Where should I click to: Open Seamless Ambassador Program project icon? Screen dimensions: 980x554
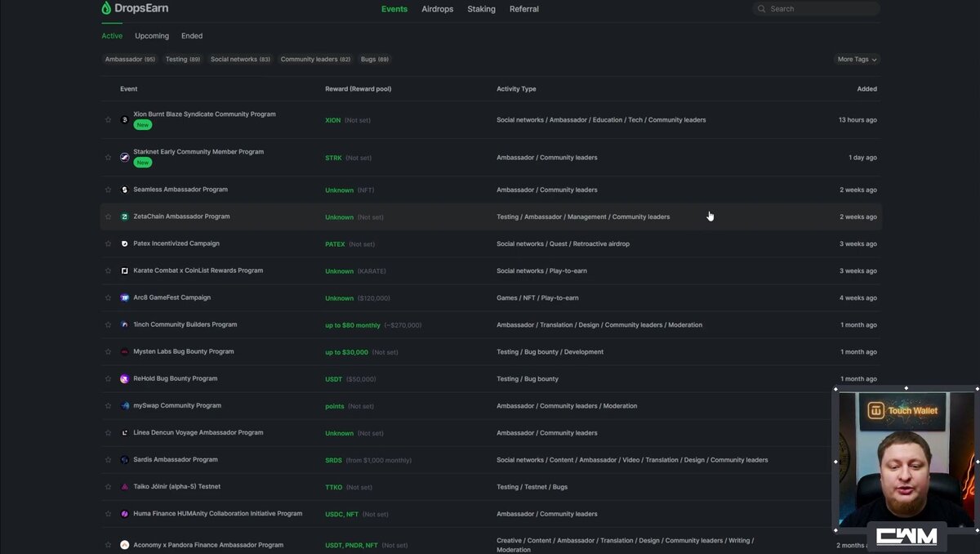point(125,190)
